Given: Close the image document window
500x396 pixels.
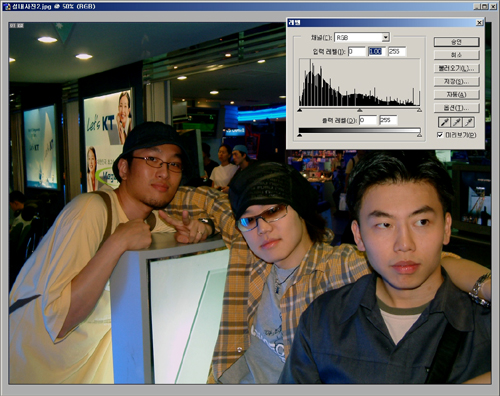Looking at the screenshot, I should point(493,6).
